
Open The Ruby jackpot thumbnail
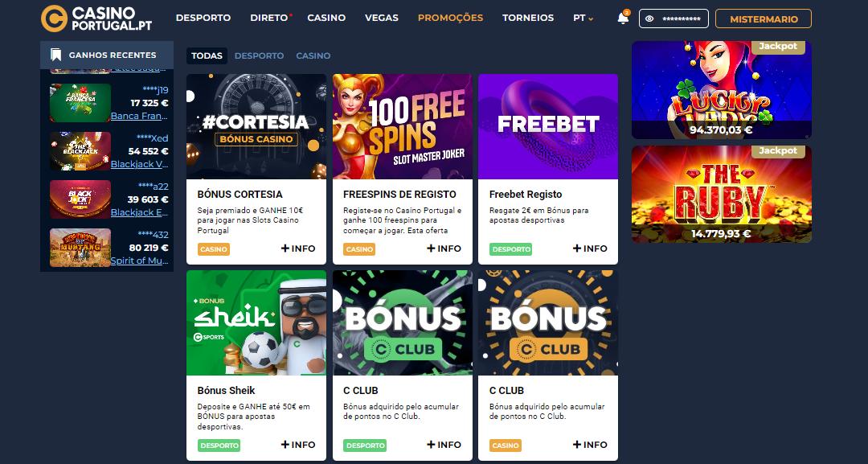pos(721,195)
